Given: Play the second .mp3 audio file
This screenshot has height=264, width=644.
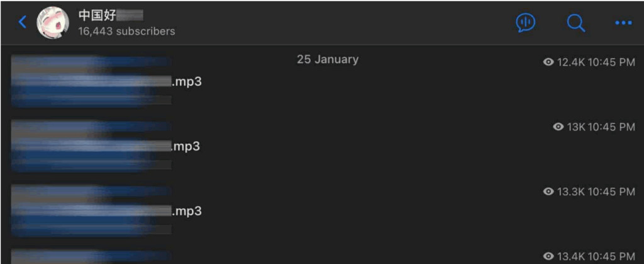Looking at the screenshot, I should (187, 146).
